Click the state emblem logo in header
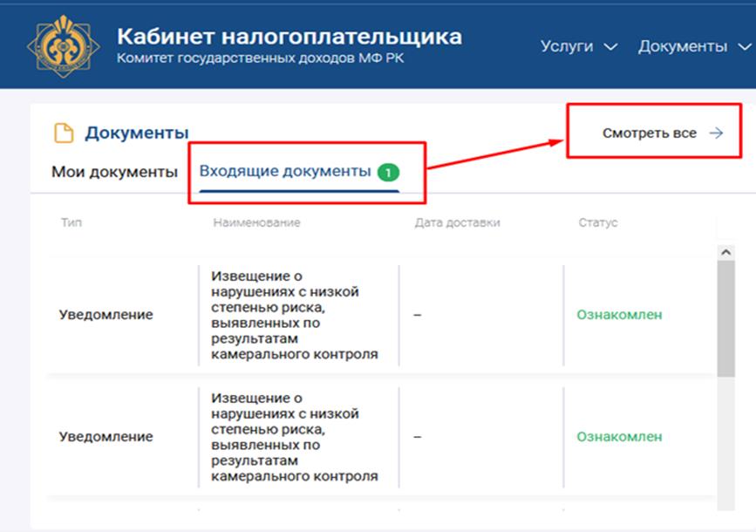 pos(63,46)
